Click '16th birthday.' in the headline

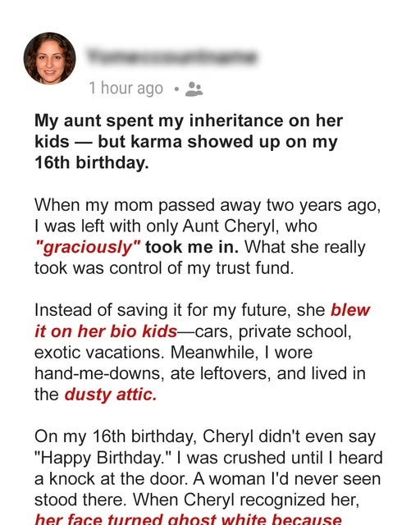pyautogui.click(x=91, y=162)
